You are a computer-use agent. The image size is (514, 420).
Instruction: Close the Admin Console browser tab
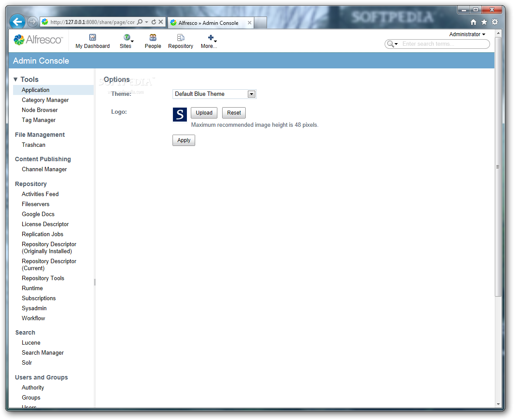pos(250,23)
